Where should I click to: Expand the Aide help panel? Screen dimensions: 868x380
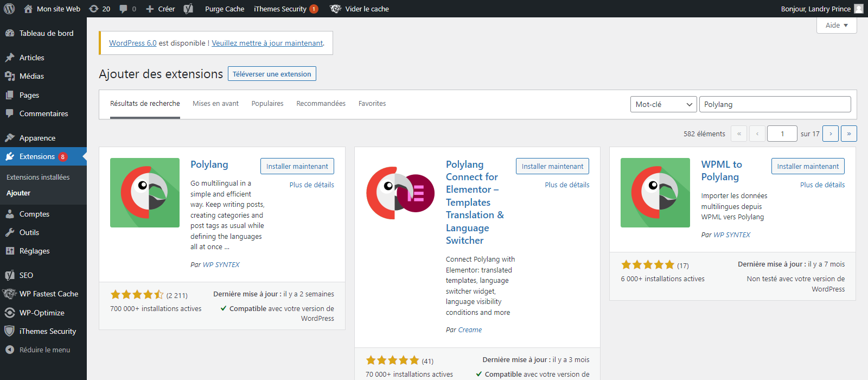pos(837,25)
